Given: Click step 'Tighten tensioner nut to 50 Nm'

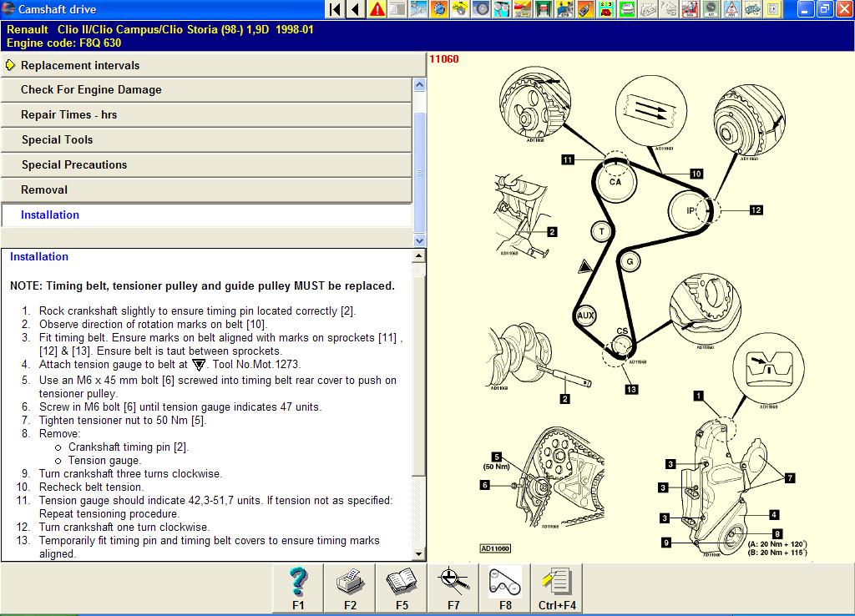Looking at the screenshot, I should click(x=123, y=421).
